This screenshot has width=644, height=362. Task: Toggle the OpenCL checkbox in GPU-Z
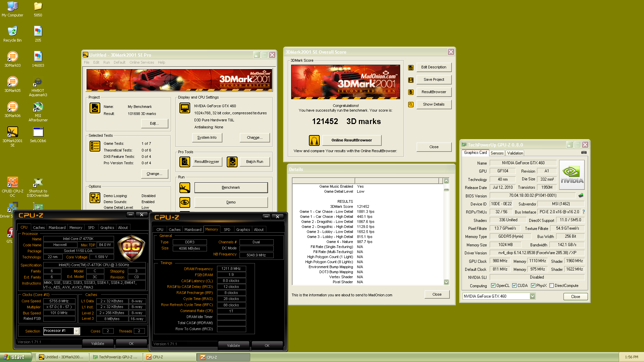coord(493,286)
